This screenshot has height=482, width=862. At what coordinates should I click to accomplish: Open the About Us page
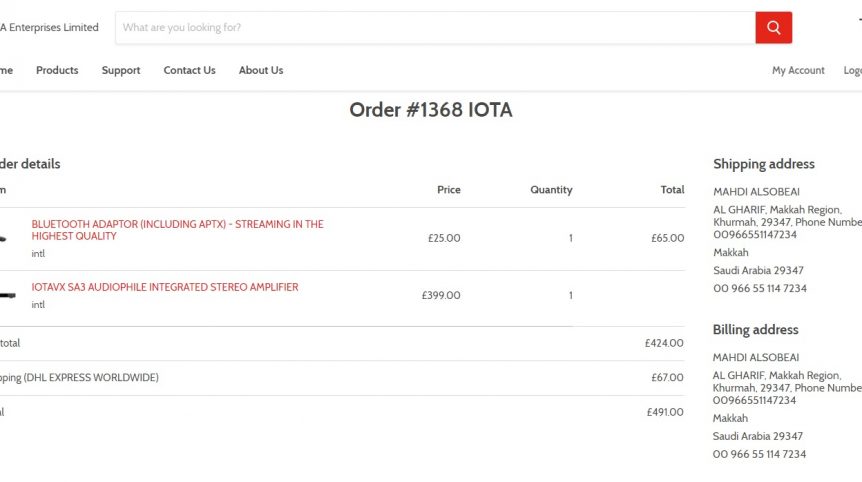pos(261,70)
